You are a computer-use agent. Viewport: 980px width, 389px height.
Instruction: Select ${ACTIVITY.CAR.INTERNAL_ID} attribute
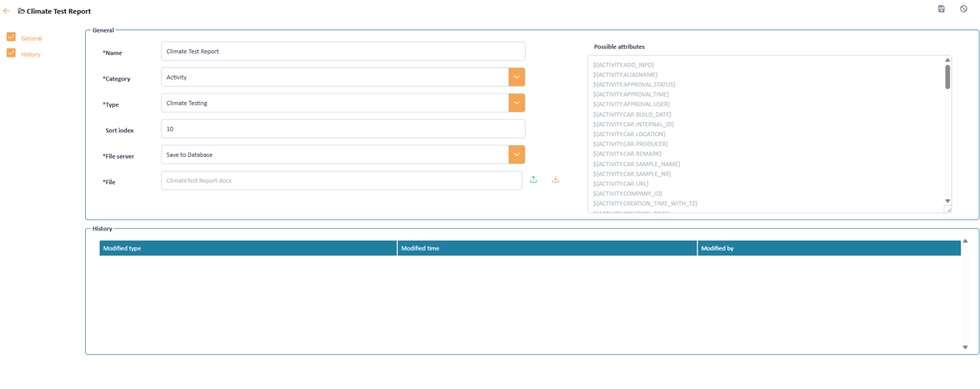pyautogui.click(x=633, y=125)
